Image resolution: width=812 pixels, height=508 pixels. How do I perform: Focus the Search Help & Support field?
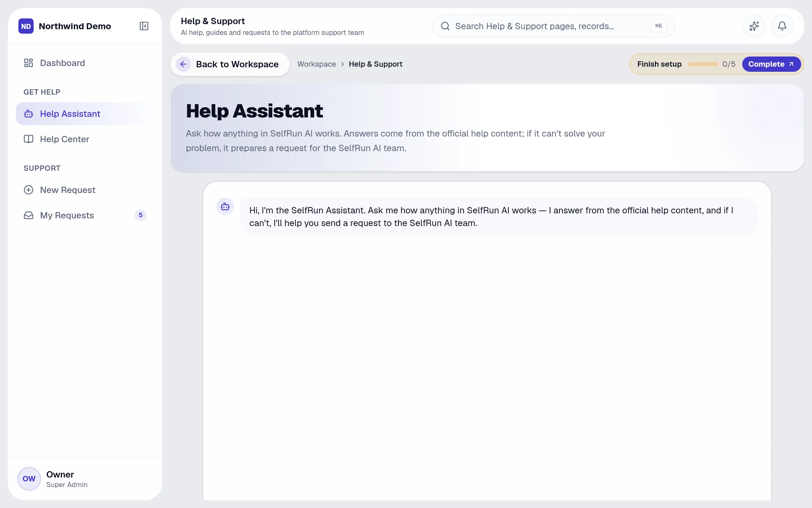[x=553, y=26]
